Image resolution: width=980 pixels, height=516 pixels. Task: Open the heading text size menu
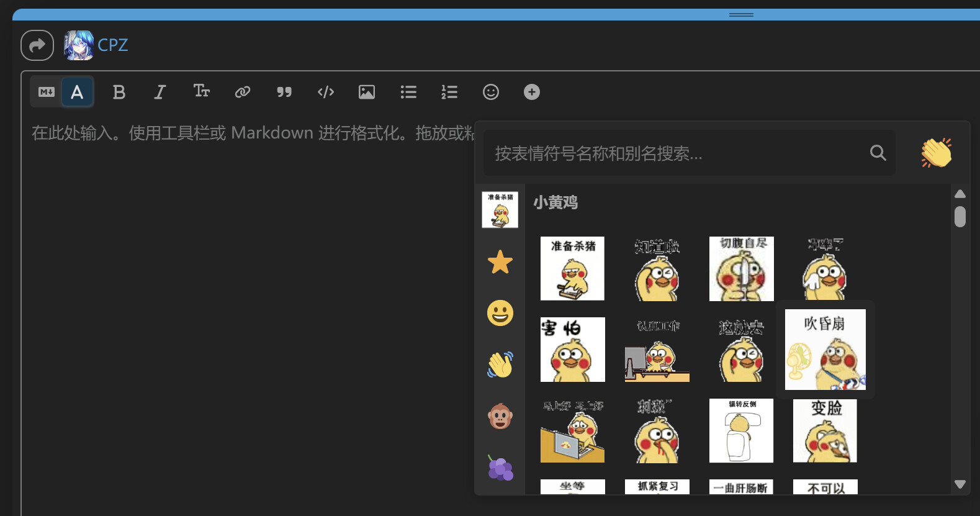pos(201,91)
